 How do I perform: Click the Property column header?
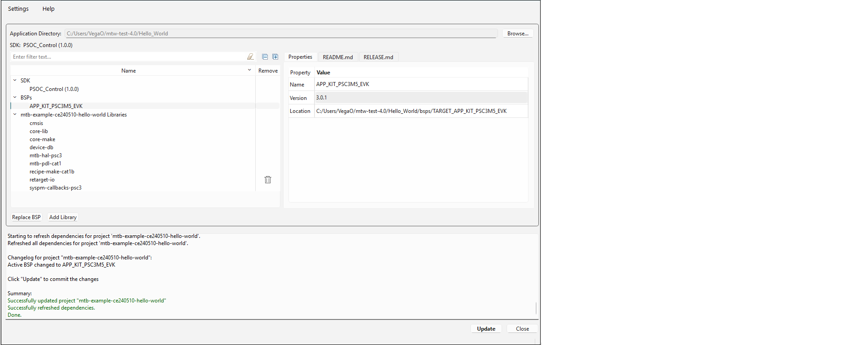pyautogui.click(x=300, y=73)
